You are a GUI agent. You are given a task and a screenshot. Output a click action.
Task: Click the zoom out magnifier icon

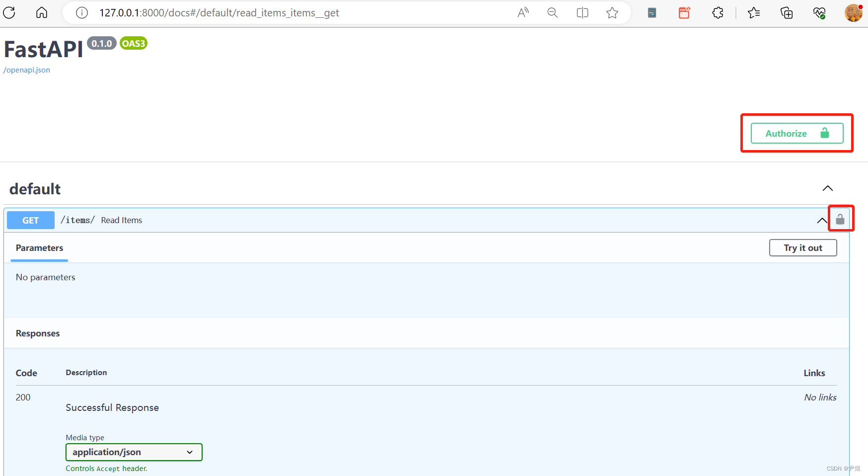[553, 13]
